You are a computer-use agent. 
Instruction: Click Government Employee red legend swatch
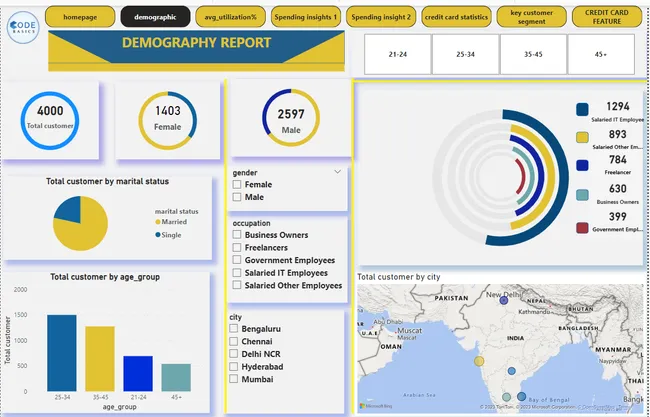(x=582, y=228)
